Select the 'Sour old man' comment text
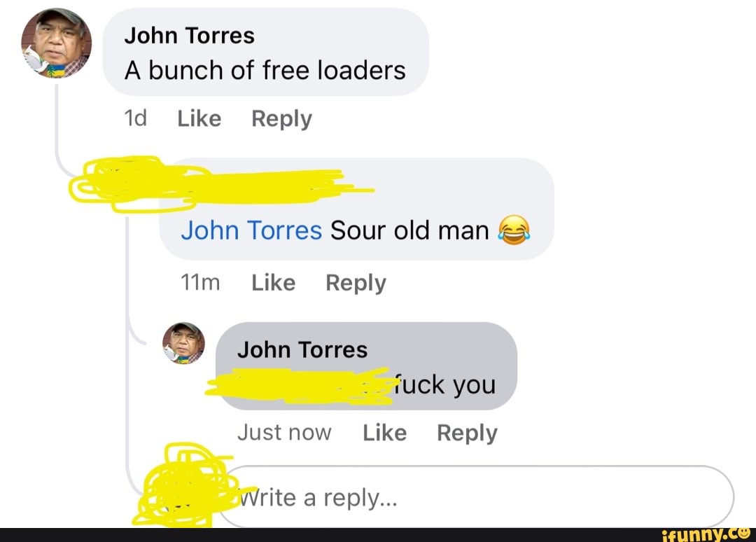 click(409, 230)
